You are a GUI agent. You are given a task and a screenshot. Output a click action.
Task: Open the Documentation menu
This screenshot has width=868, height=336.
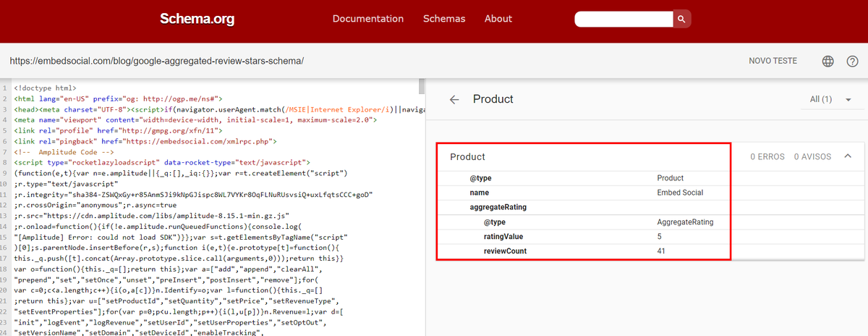tap(368, 19)
